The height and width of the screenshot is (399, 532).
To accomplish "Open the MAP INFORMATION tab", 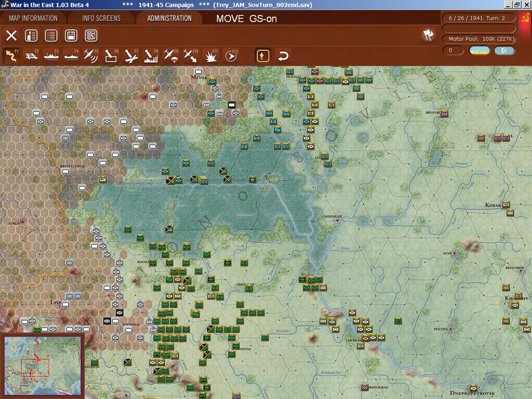I will [x=33, y=18].
